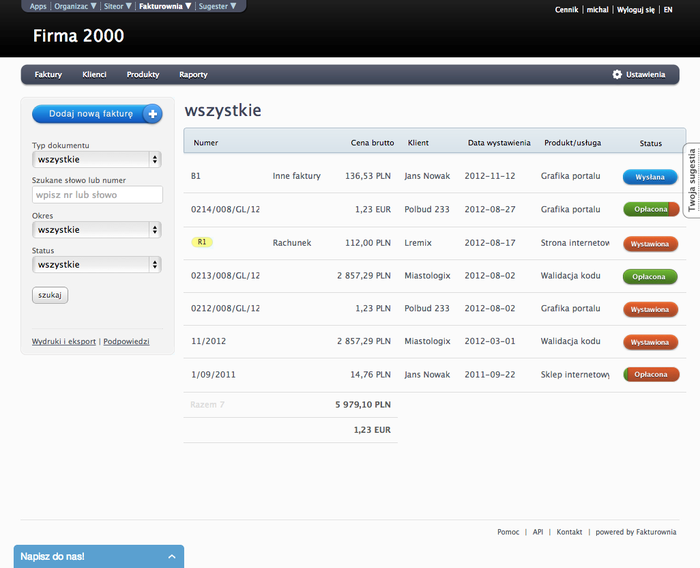Open invoice 11/2012

(208, 341)
